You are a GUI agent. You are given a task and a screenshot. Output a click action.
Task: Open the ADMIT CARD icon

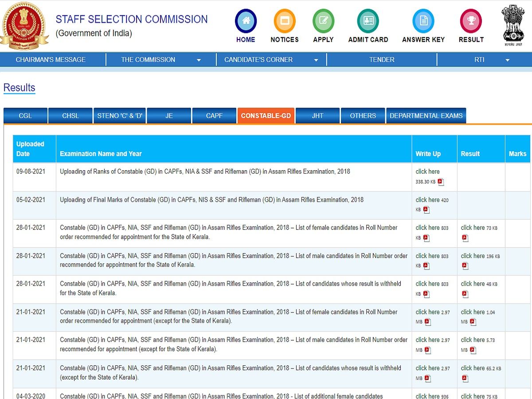[368, 21]
